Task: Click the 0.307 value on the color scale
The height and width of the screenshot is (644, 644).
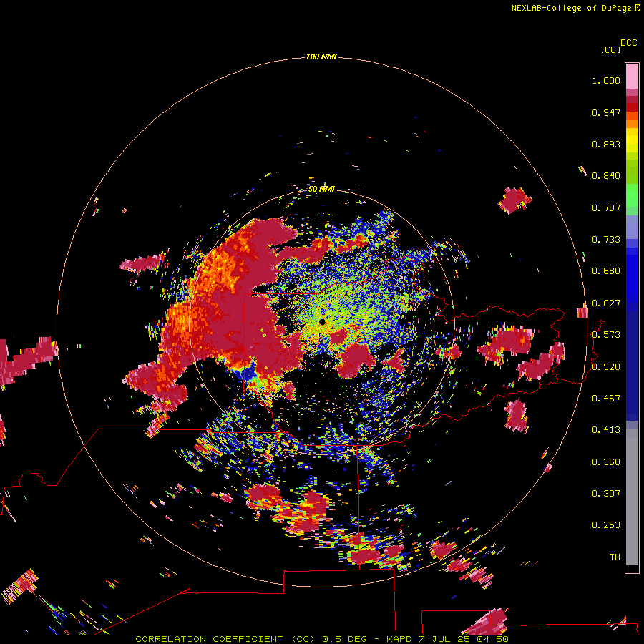Action: tap(606, 494)
